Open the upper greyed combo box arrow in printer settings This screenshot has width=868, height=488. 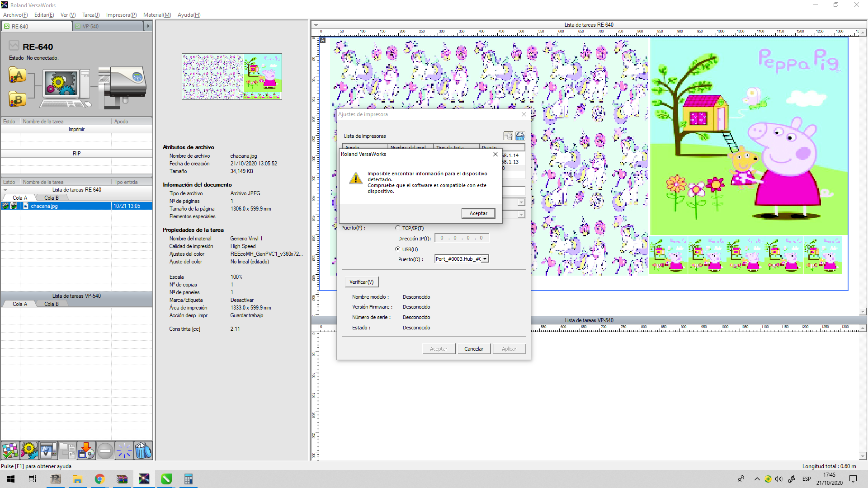coord(521,202)
